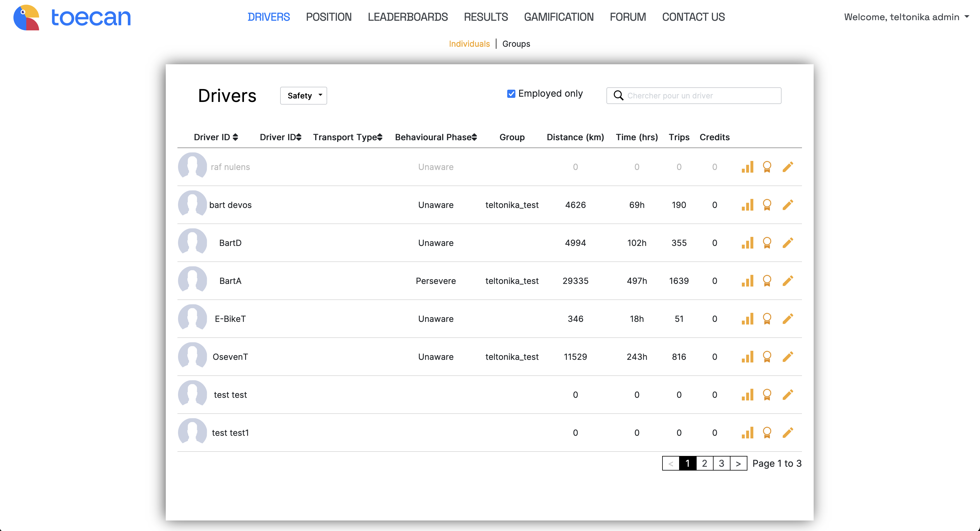Viewport: 980px width, 531px height.
Task: Click the award ribbon icon for E-BikeT
Action: [767, 319]
